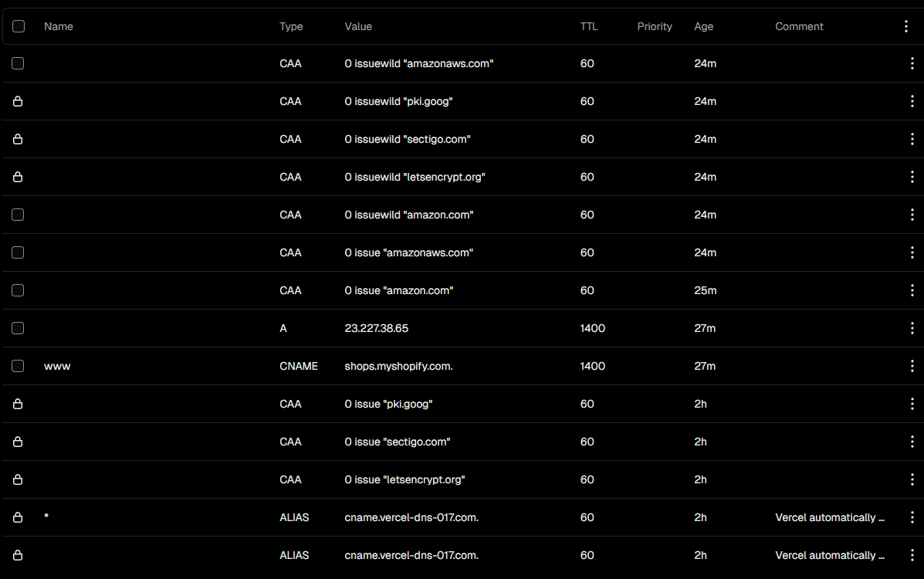Click the lock icon for issue "pki.goog" record

click(18, 404)
